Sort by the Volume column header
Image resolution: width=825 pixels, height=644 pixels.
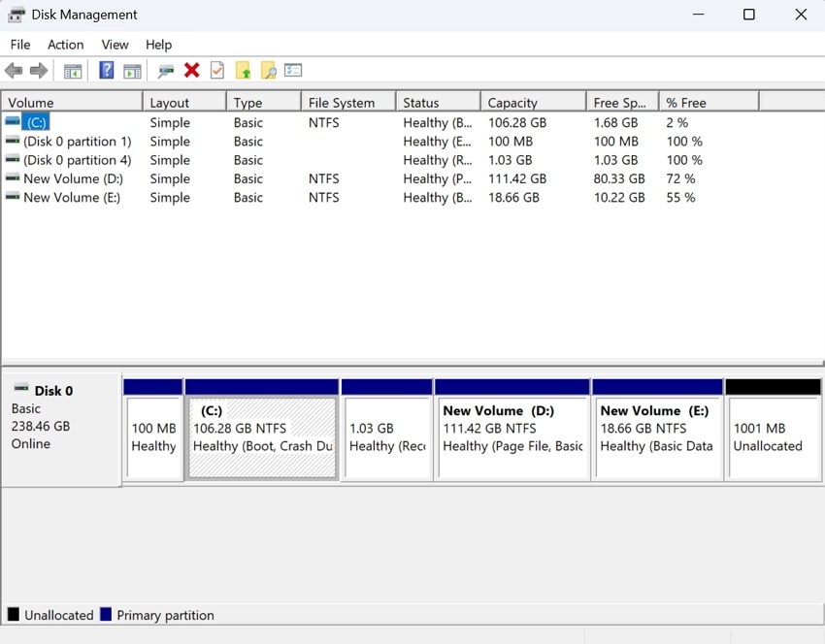tap(72, 102)
